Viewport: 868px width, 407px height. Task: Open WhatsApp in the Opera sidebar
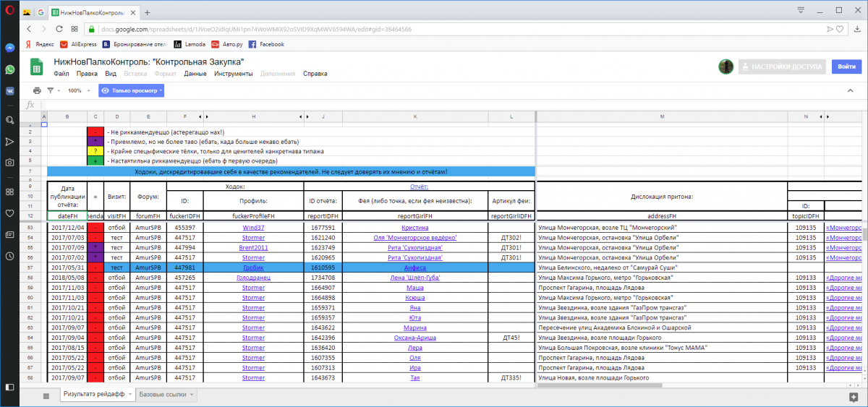[x=10, y=70]
